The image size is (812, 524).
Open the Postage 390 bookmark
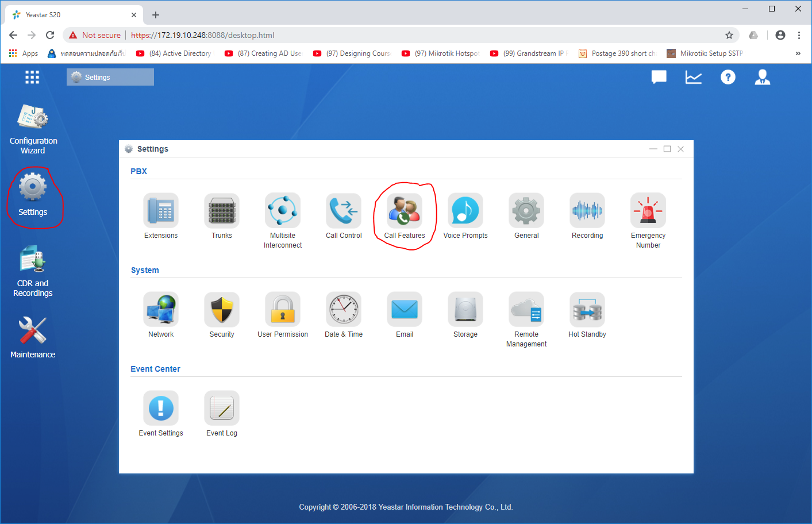617,53
